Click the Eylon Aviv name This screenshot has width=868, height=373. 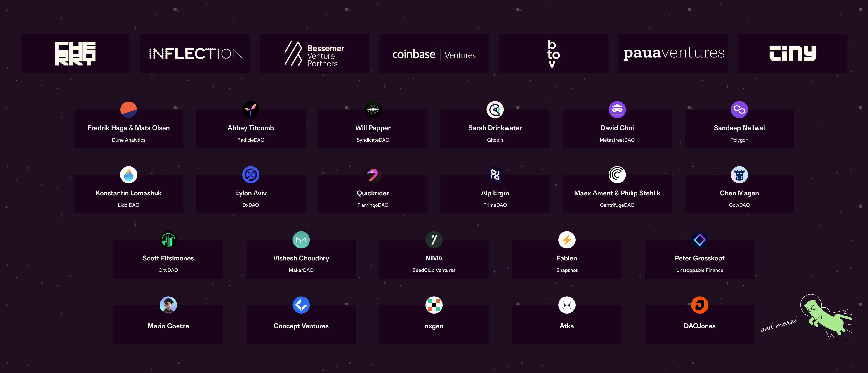pyautogui.click(x=251, y=193)
